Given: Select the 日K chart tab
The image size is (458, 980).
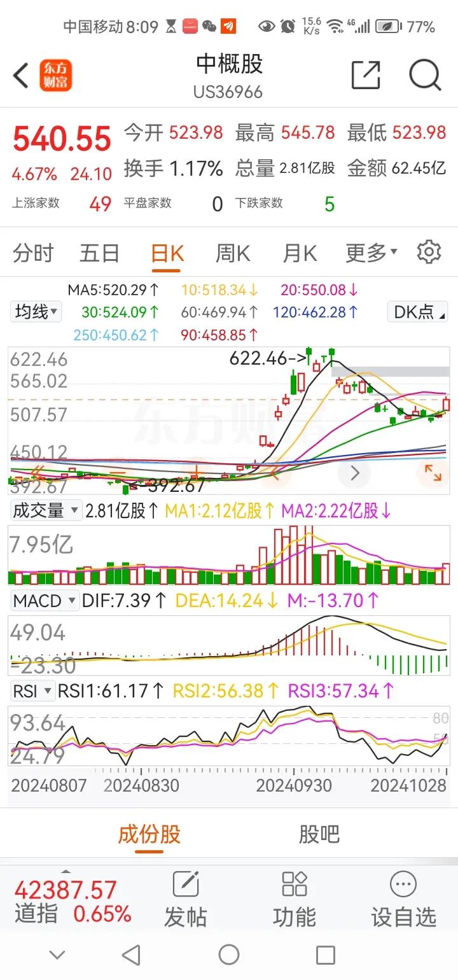Looking at the screenshot, I should pyautogui.click(x=167, y=253).
